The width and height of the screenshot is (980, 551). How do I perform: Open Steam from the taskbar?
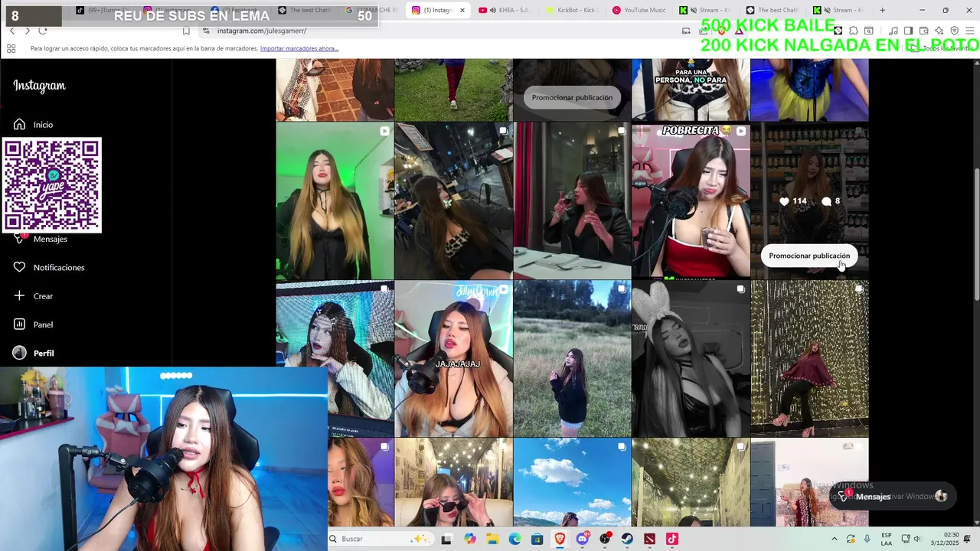(628, 539)
